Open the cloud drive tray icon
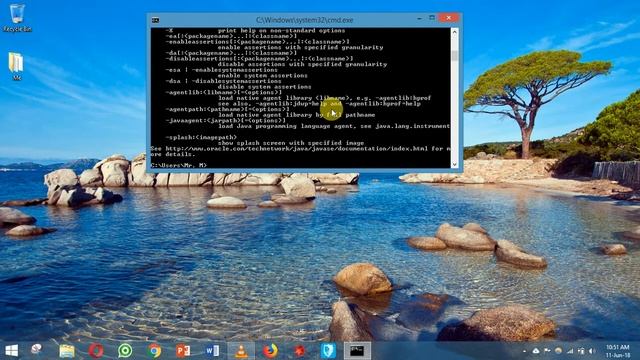The width and height of the screenshot is (640, 360). tap(536, 351)
